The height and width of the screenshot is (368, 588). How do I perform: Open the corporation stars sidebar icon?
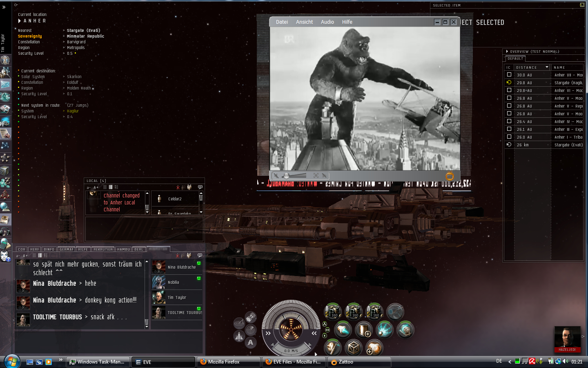[5, 158]
